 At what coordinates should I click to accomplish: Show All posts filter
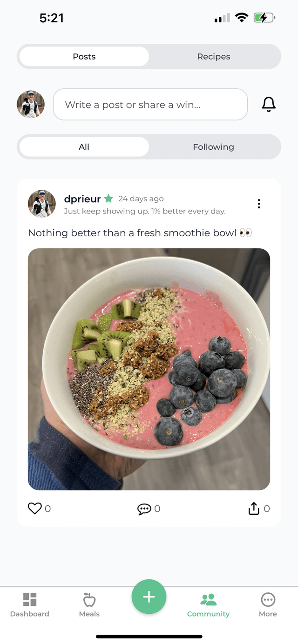pos(84,147)
